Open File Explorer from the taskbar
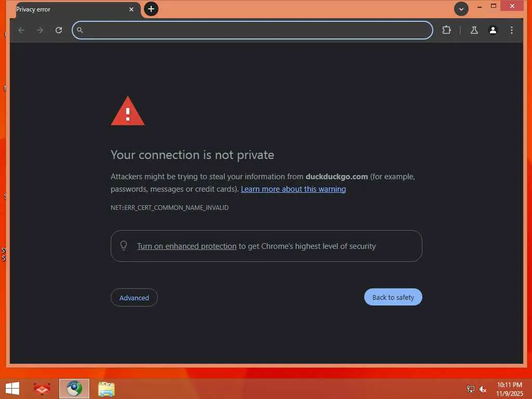This screenshot has width=532, height=399. tap(106, 389)
